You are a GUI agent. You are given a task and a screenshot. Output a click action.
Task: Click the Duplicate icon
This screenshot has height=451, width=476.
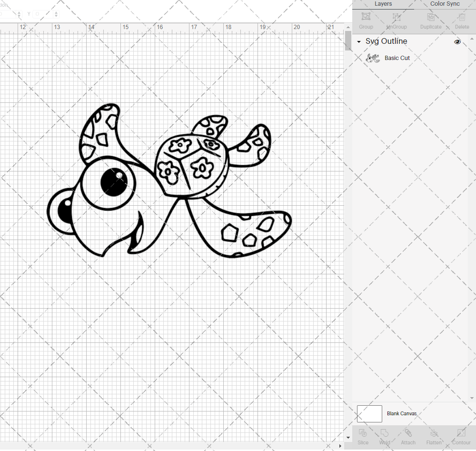[x=431, y=16]
